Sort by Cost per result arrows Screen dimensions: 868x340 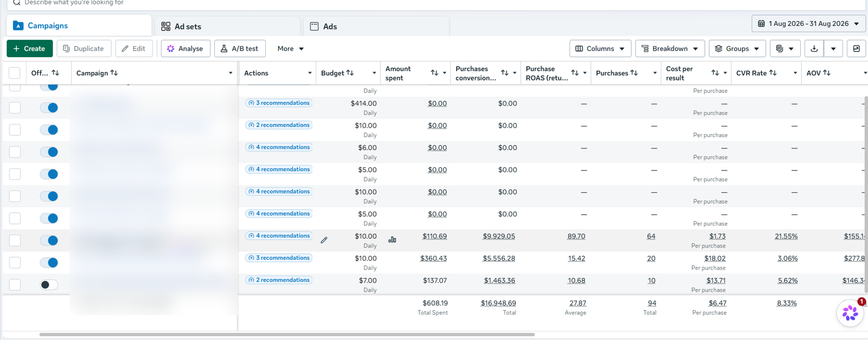pyautogui.click(x=715, y=73)
